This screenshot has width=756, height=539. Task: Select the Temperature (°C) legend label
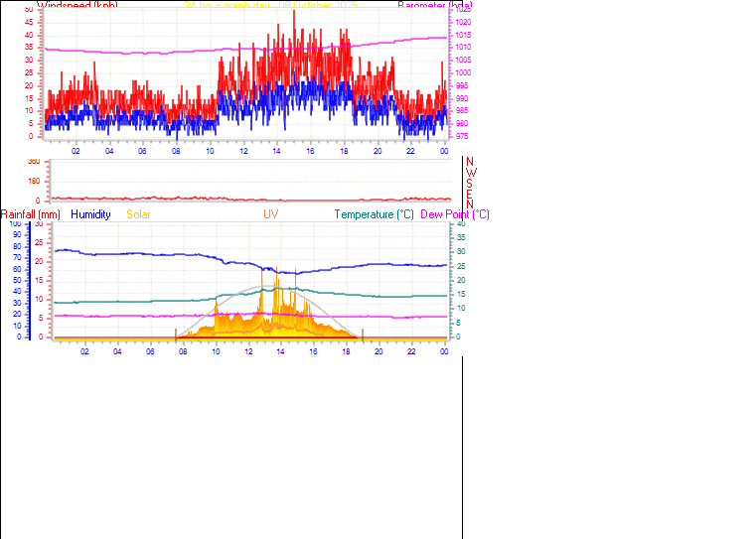[374, 214]
